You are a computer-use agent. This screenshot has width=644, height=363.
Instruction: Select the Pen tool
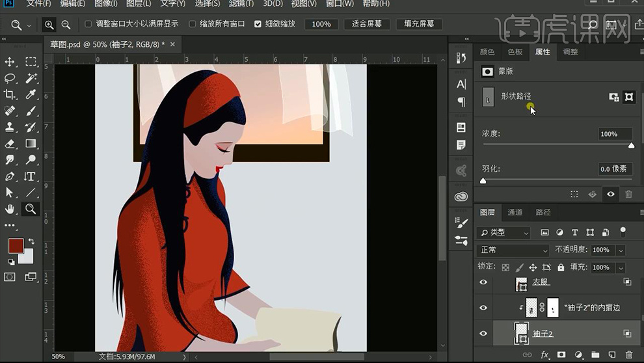click(x=10, y=176)
